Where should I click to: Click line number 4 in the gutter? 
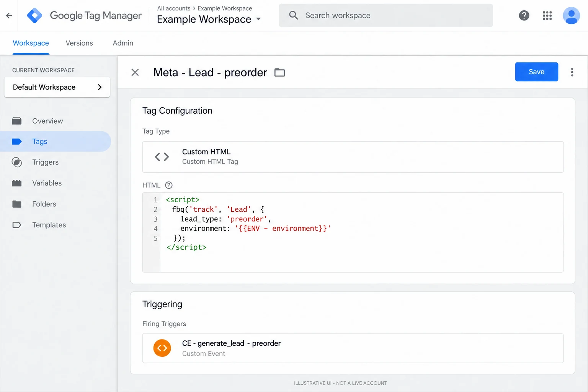pos(155,229)
